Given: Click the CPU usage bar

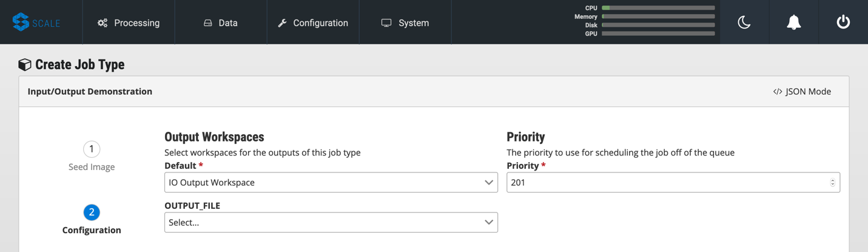Looking at the screenshot, I should (x=658, y=8).
